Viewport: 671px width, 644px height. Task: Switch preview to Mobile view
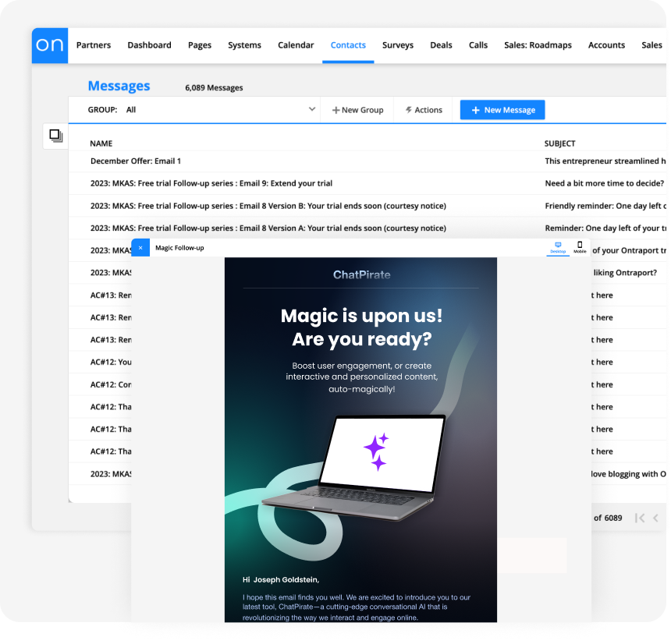(580, 247)
